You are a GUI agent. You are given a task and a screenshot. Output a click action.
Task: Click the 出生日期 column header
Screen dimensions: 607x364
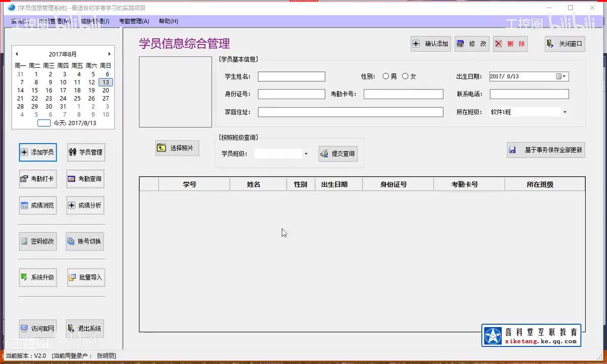coord(338,185)
